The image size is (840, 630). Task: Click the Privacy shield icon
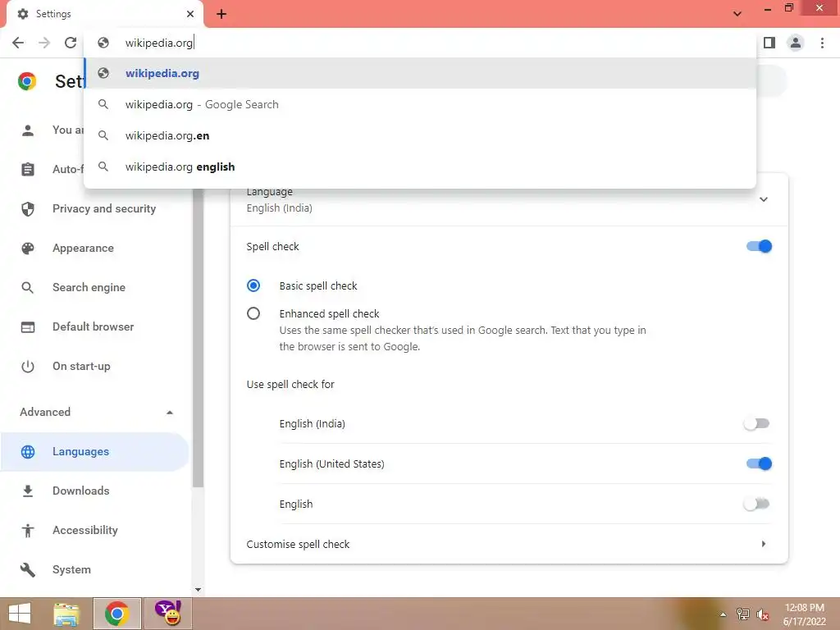pos(28,209)
